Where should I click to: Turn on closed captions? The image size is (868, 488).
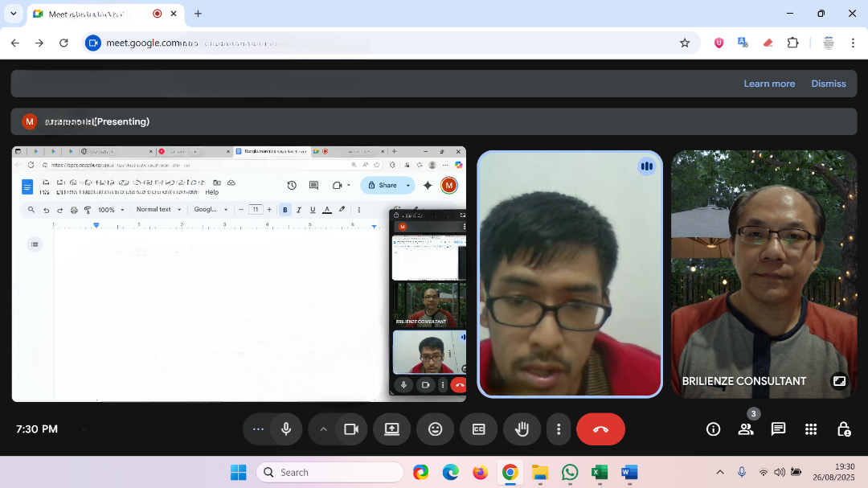pos(478,429)
